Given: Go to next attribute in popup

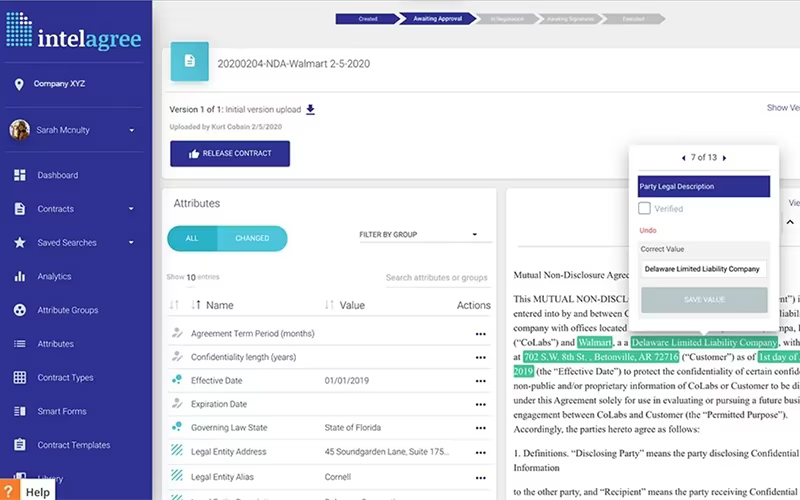Looking at the screenshot, I should [724, 158].
